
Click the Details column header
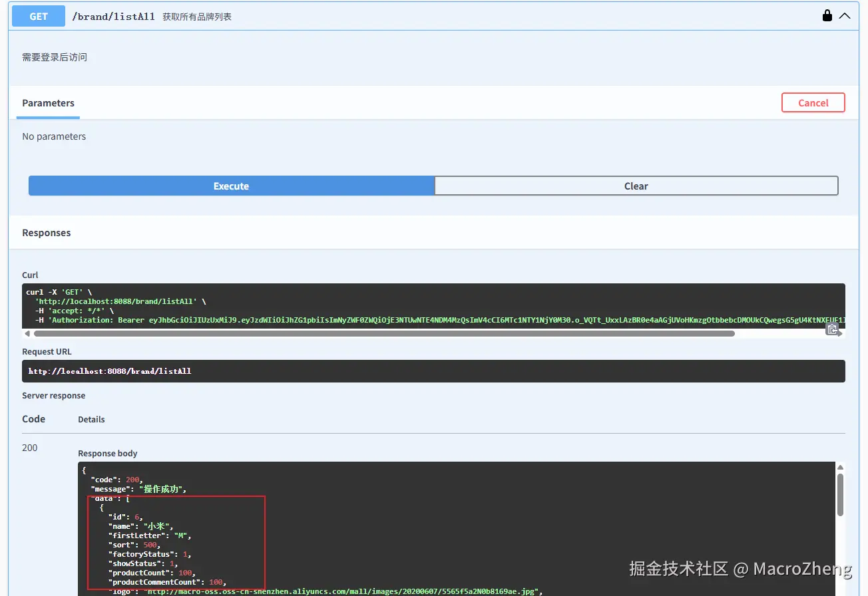pos(91,419)
